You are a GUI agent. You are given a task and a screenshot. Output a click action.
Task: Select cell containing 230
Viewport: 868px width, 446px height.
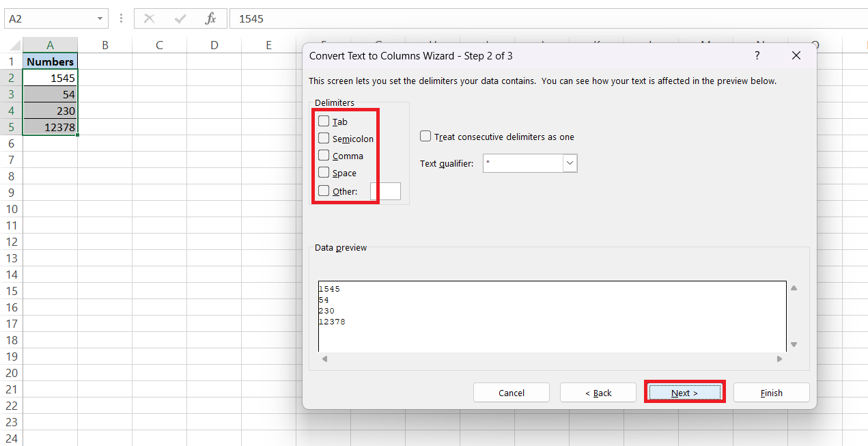coord(50,111)
